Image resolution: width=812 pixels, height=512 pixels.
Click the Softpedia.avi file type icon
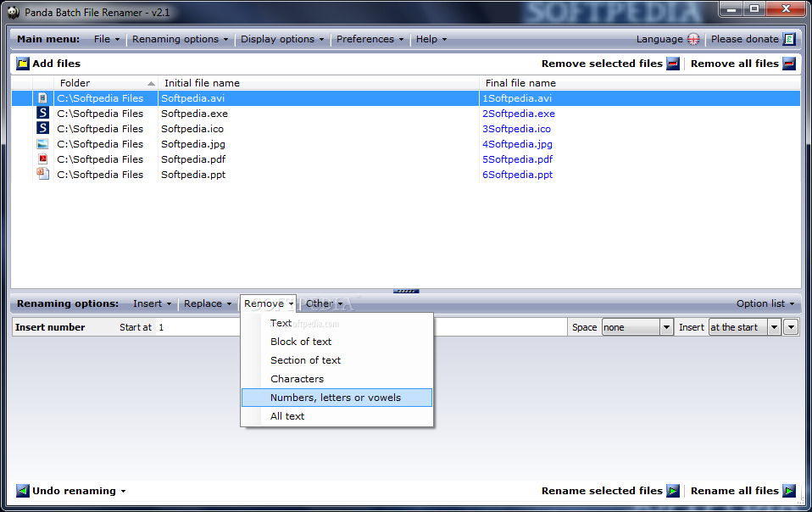click(43, 97)
